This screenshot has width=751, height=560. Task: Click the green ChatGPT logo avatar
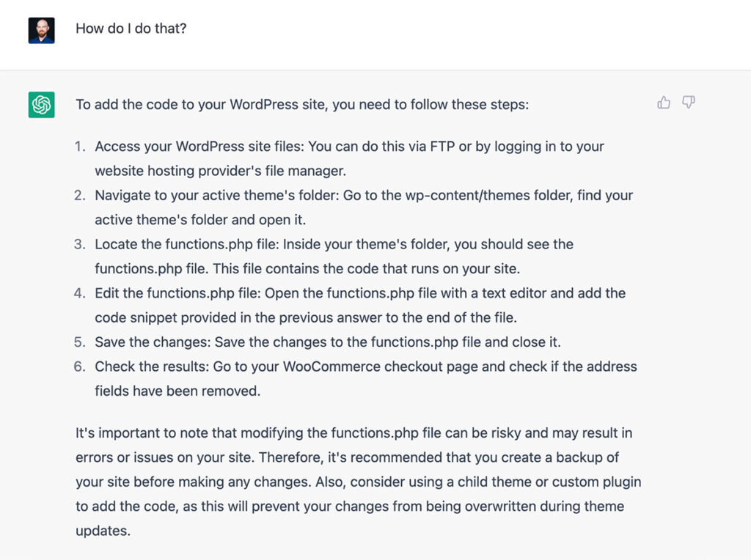[x=41, y=104]
